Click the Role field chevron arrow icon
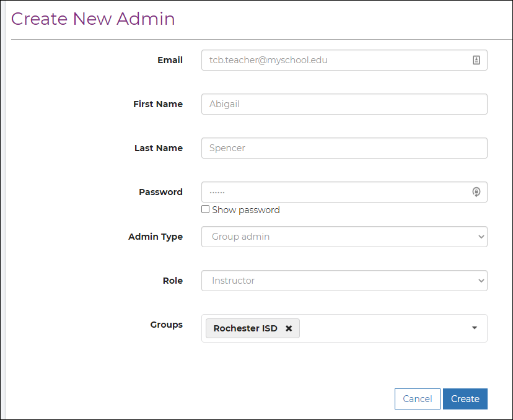The image size is (513, 420). (481, 280)
